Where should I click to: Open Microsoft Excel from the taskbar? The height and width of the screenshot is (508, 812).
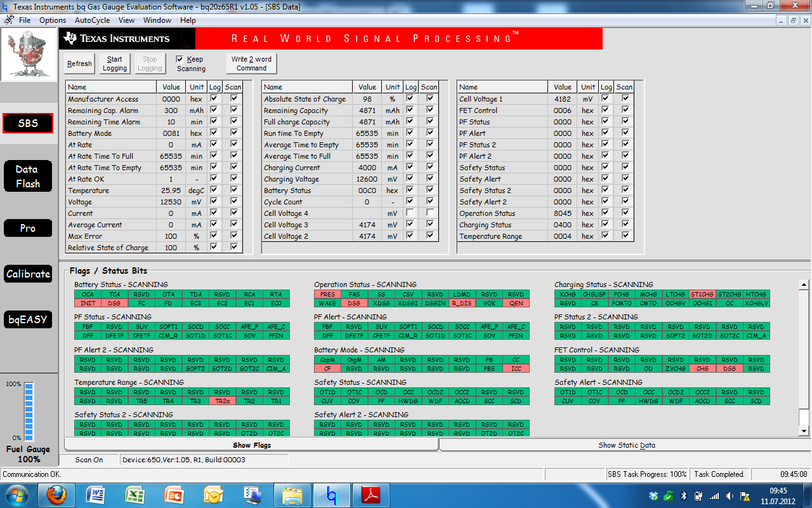pyautogui.click(x=134, y=495)
